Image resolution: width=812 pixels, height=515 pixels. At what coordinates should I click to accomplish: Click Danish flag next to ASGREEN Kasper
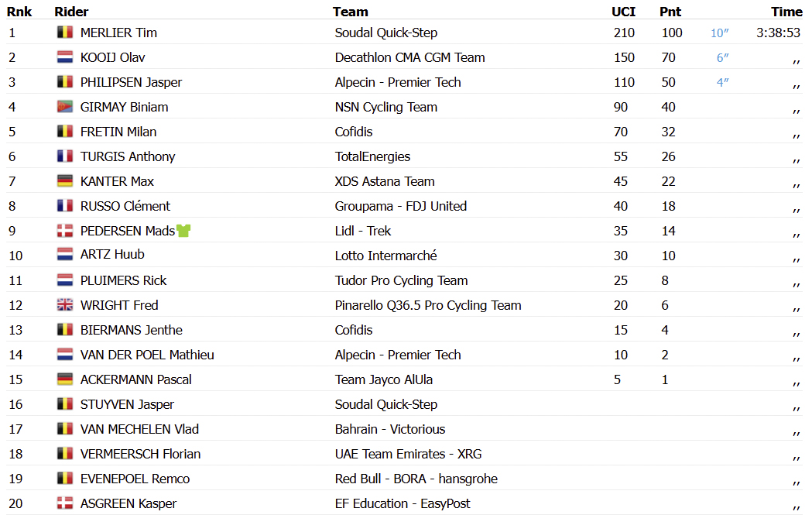(x=65, y=503)
